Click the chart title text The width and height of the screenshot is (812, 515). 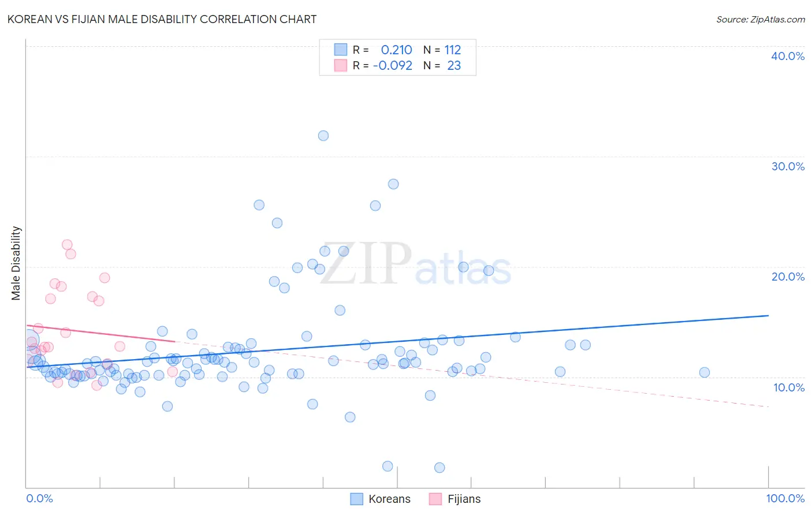pos(162,19)
